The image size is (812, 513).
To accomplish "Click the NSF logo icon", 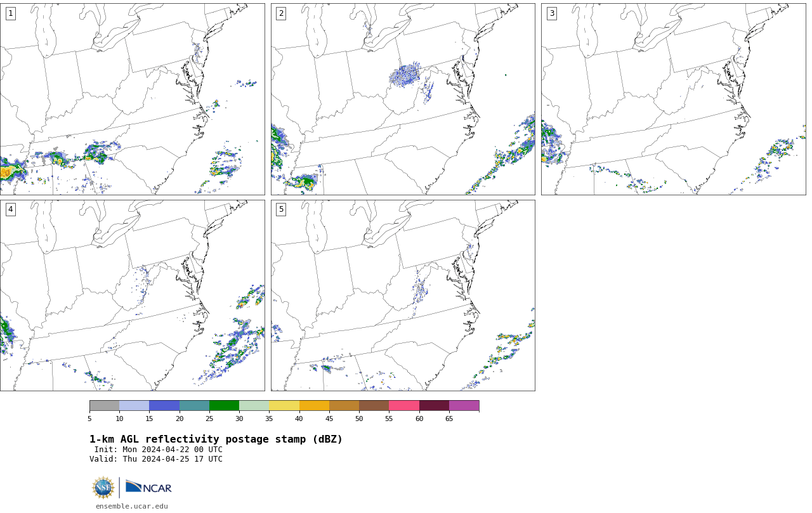I will (103, 488).
